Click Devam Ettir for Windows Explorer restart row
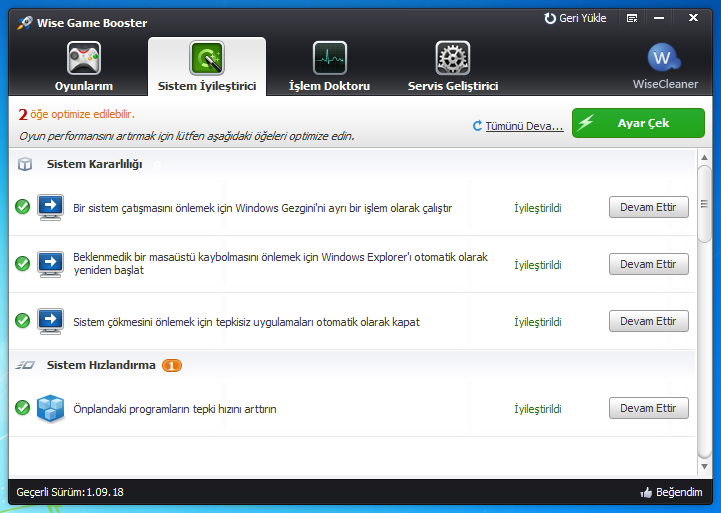Image resolution: width=721 pixels, height=513 pixels. click(x=648, y=264)
